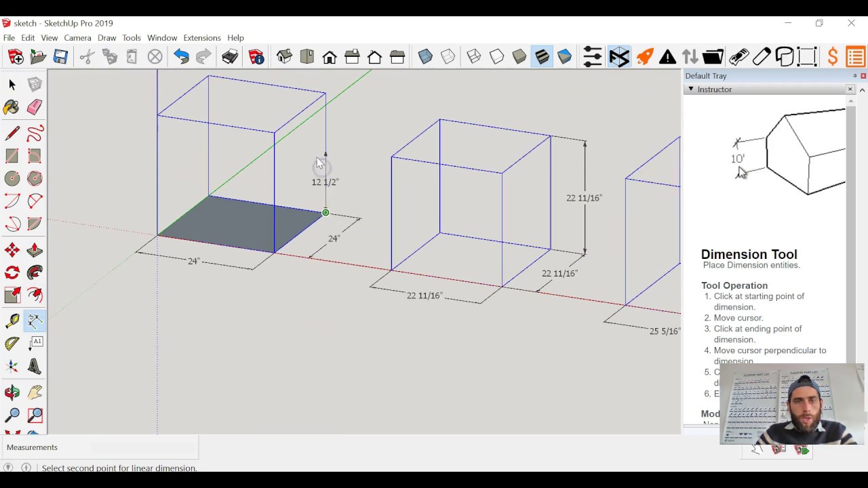Choose the Zoom magnifier tool

coord(12,415)
